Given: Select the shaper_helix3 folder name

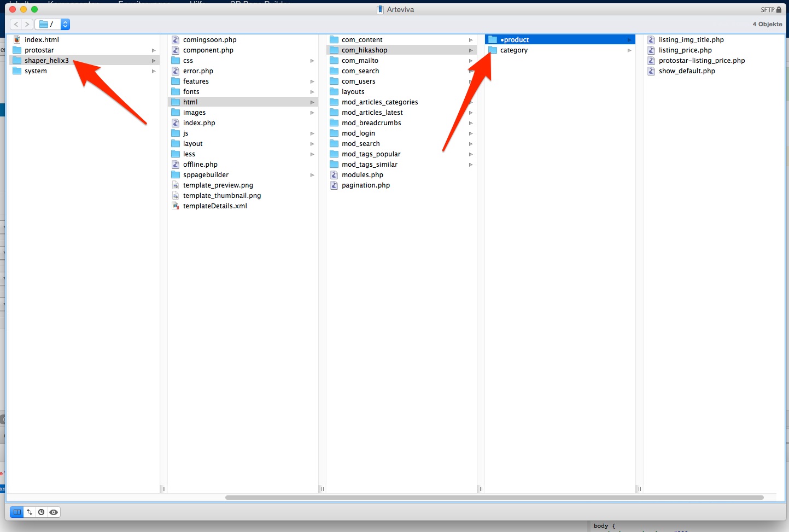Looking at the screenshot, I should (46, 61).
